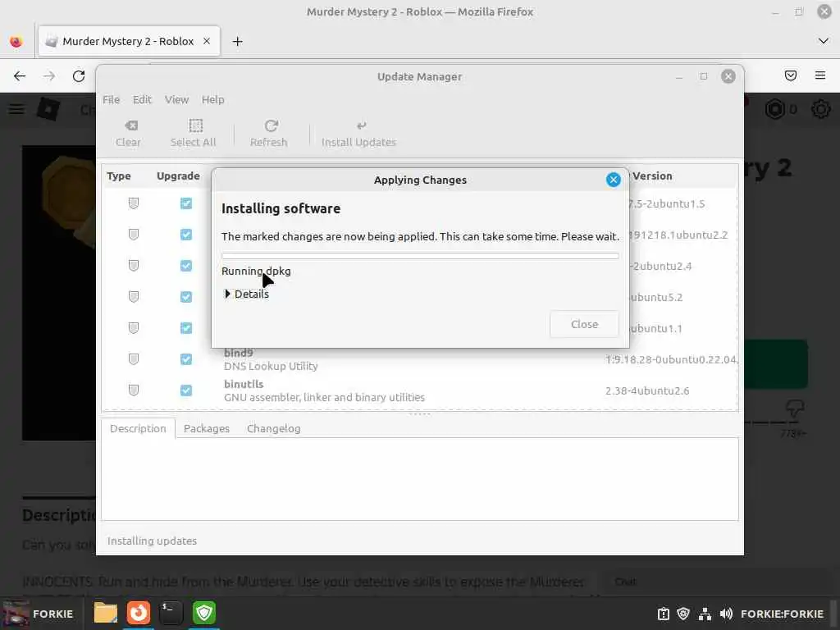Click the shield type icon for bind9
This screenshot has width=840, height=630.
point(134,359)
